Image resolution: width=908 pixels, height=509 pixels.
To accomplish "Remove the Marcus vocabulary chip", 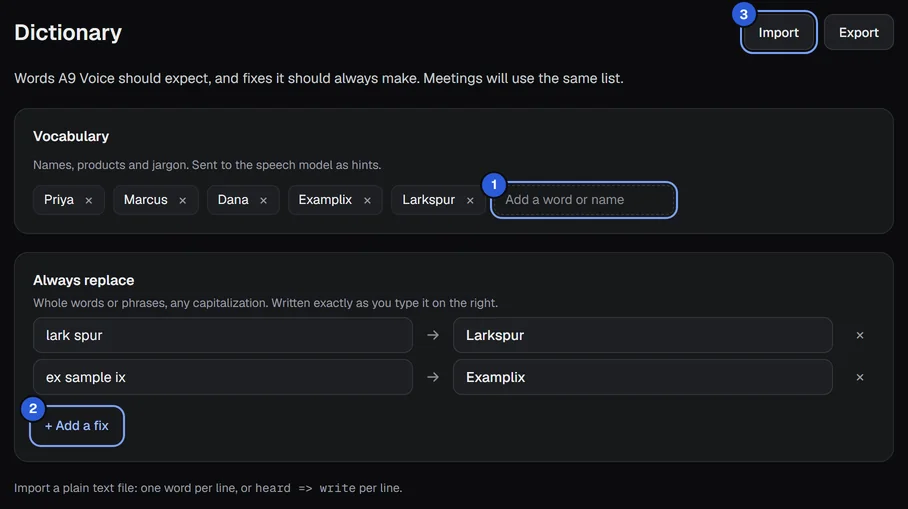I will click(x=182, y=200).
